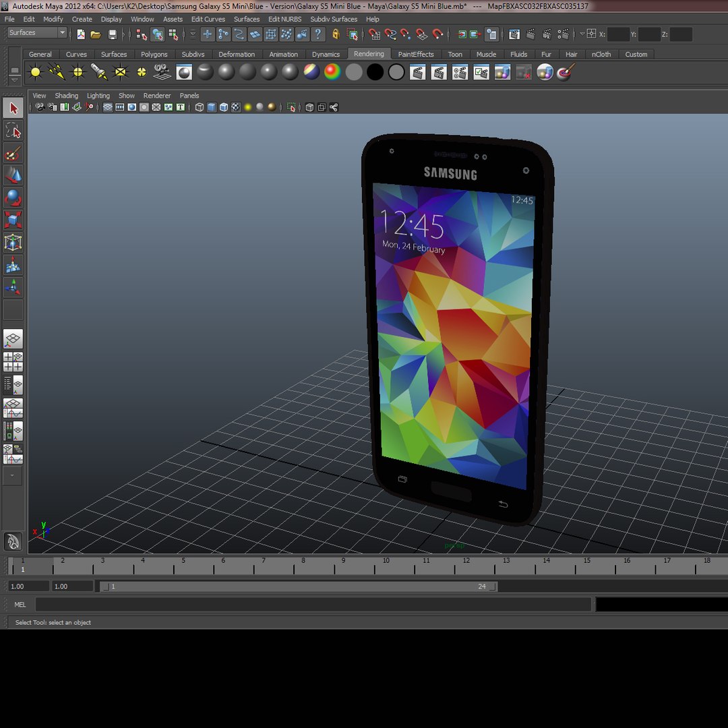Create a point light from shelf
Viewport: 728px width, 728px height.
pos(78,72)
